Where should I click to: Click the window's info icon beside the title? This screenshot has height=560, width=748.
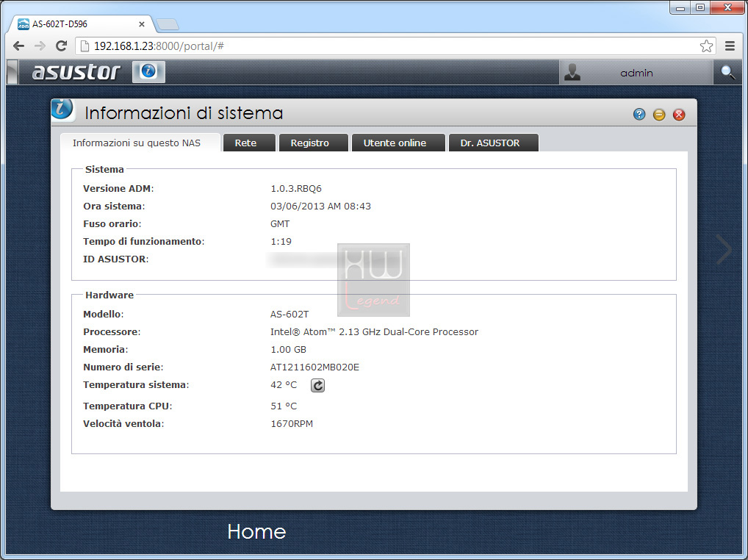[x=62, y=110]
